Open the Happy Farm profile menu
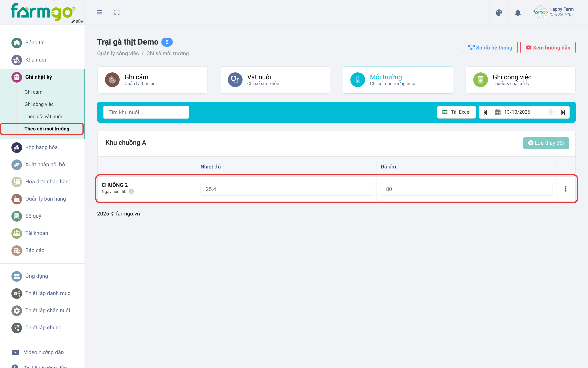This screenshot has width=588, height=368. pos(553,12)
